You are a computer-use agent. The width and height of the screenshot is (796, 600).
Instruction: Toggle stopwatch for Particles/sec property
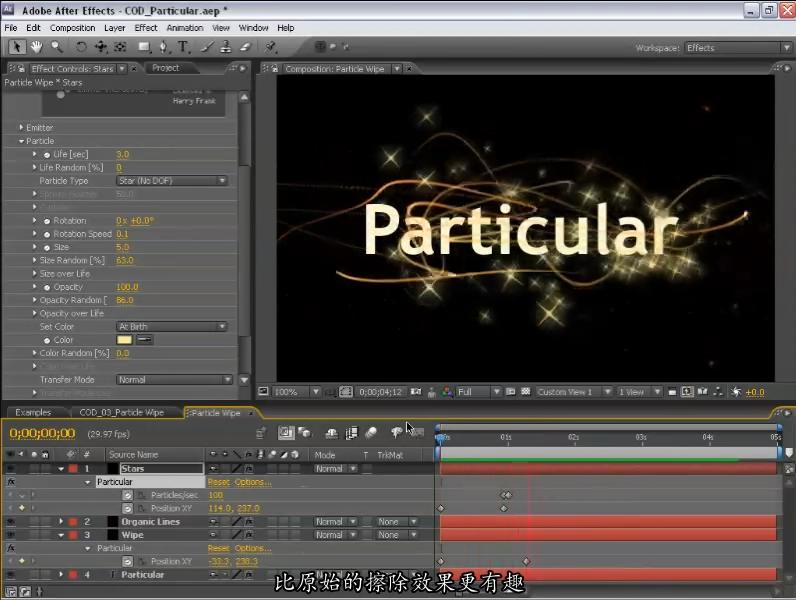(x=127, y=495)
